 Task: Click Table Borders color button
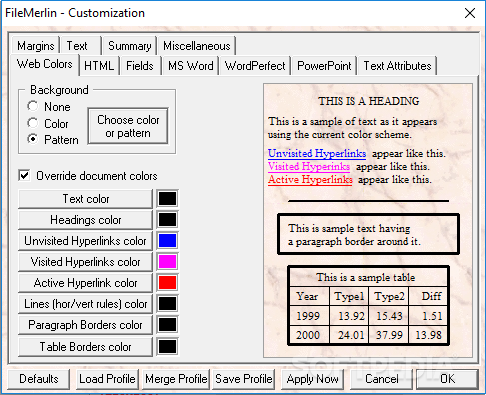pyautogui.click(x=86, y=347)
